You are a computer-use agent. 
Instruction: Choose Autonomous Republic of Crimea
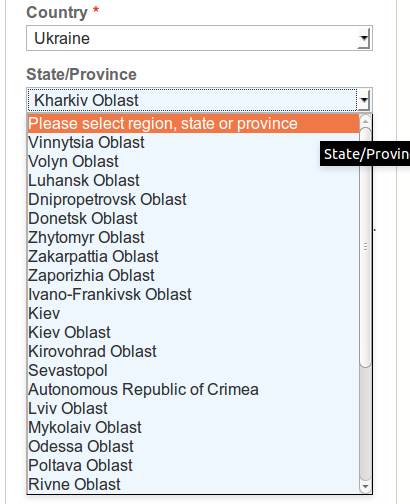click(x=193, y=390)
